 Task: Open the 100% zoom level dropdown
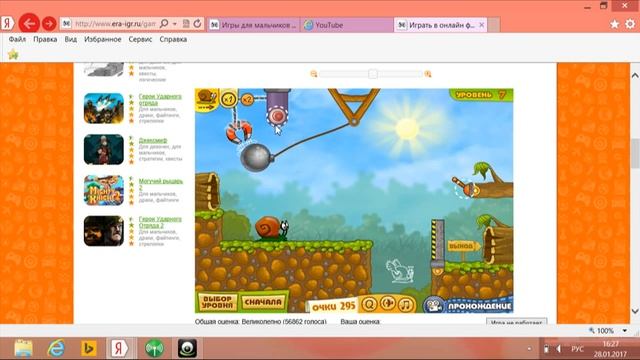pyautogui.click(x=625, y=331)
